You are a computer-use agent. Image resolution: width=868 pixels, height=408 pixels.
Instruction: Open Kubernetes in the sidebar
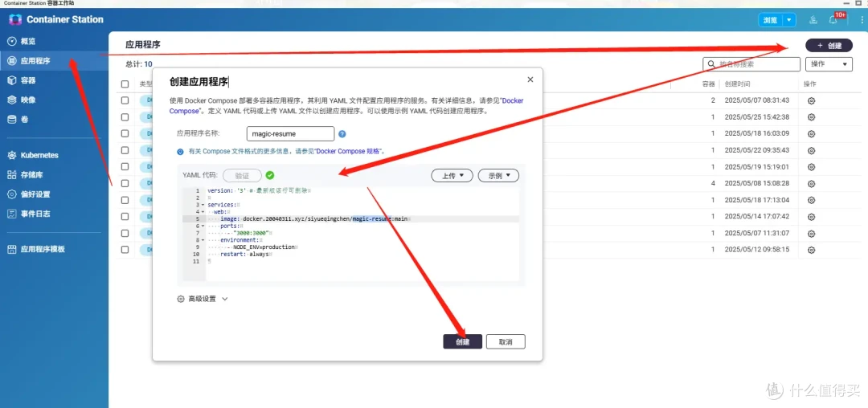(x=54, y=155)
